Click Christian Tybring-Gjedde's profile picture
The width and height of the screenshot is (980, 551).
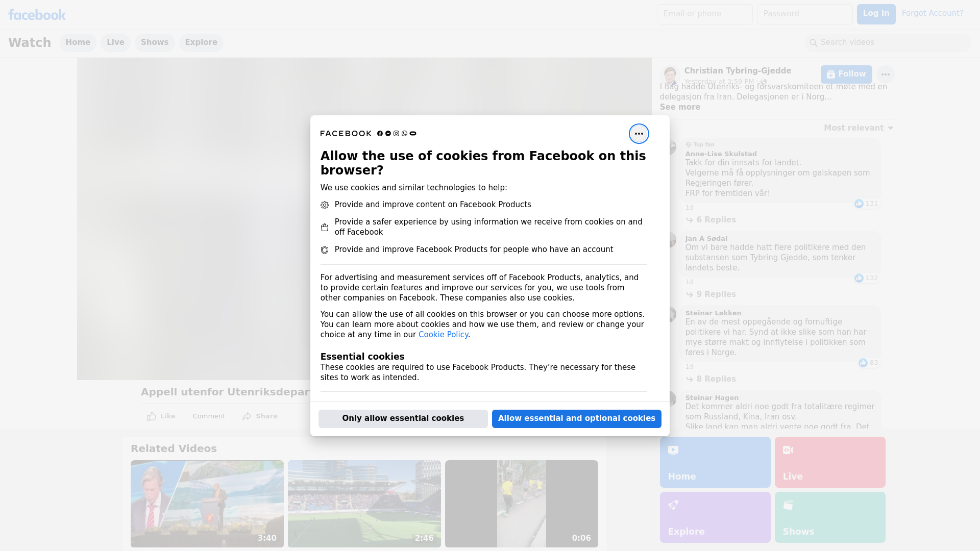(x=670, y=76)
